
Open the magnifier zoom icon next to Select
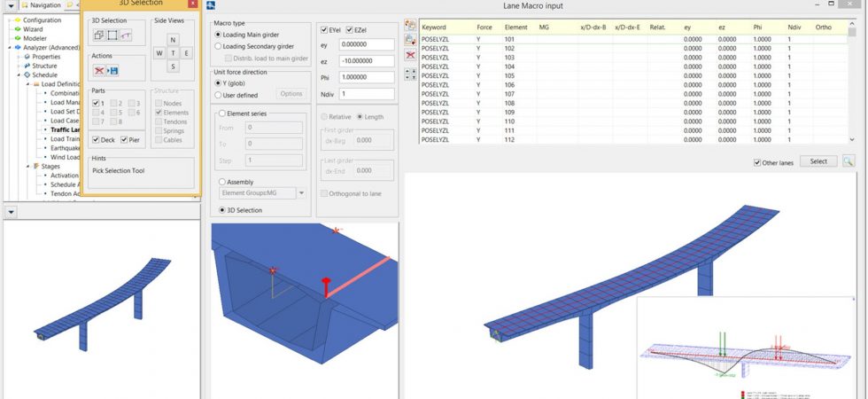pos(849,161)
